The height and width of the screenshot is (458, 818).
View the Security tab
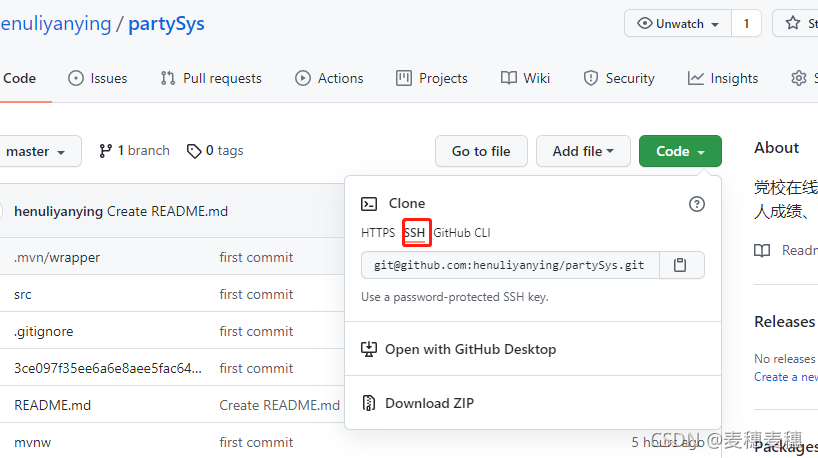(x=619, y=78)
